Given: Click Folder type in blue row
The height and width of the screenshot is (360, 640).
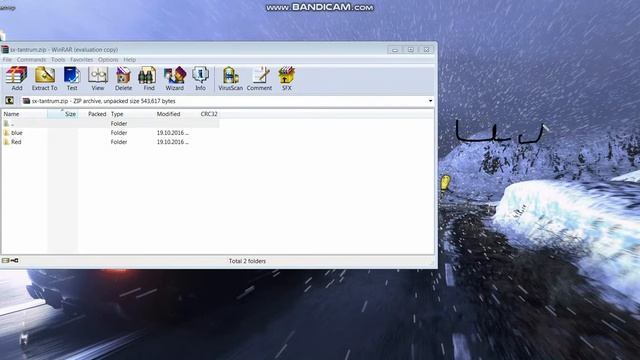Looking at the screenshot, I should tap(119, 133).
